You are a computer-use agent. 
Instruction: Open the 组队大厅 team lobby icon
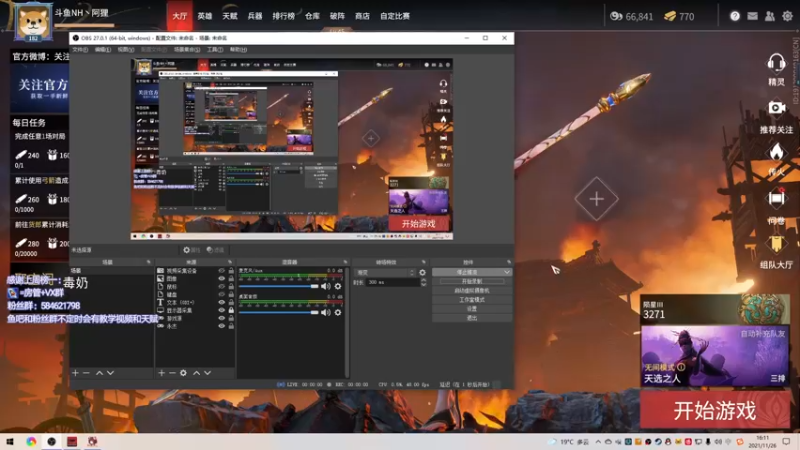[776, 244]
